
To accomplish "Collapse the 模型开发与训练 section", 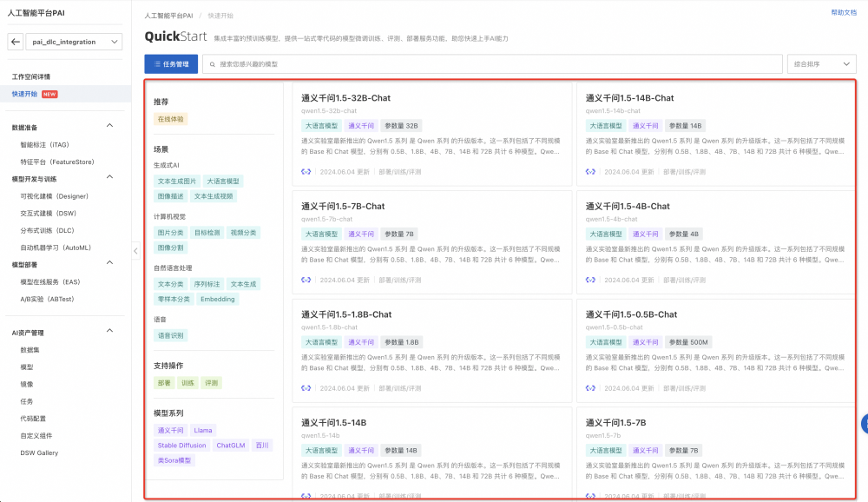I will pyautogui.click(x=109, y=177).
